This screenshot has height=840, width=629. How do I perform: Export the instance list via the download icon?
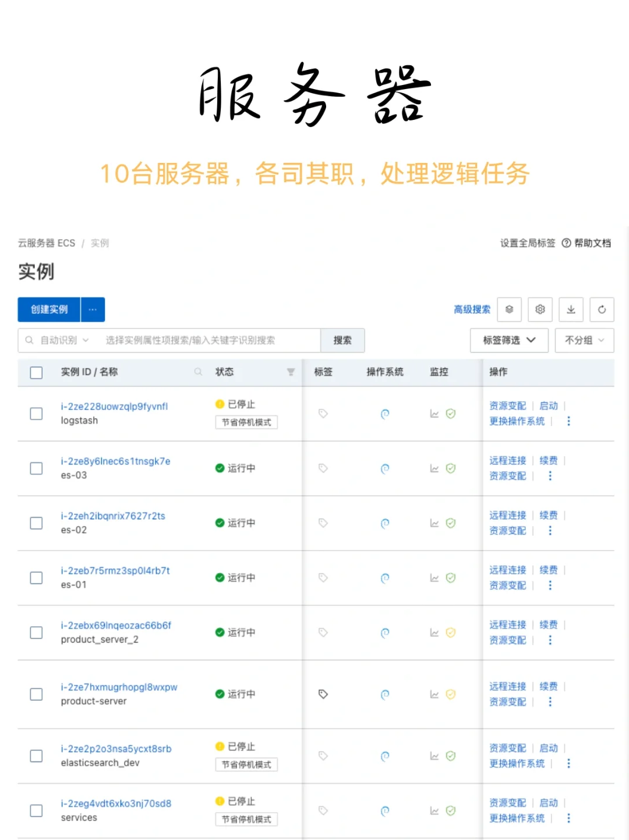(x=571, y=309)
